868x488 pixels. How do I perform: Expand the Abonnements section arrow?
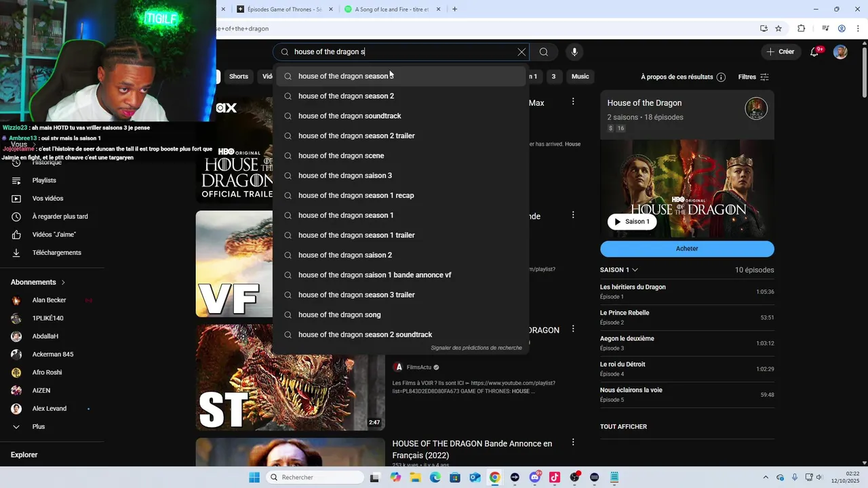pyautogui.click(x=63, y=283)
